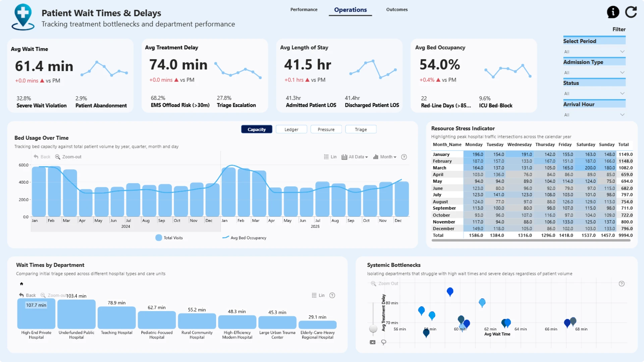Click the home icon in Wait Times by Department

[x=21, y=284]
